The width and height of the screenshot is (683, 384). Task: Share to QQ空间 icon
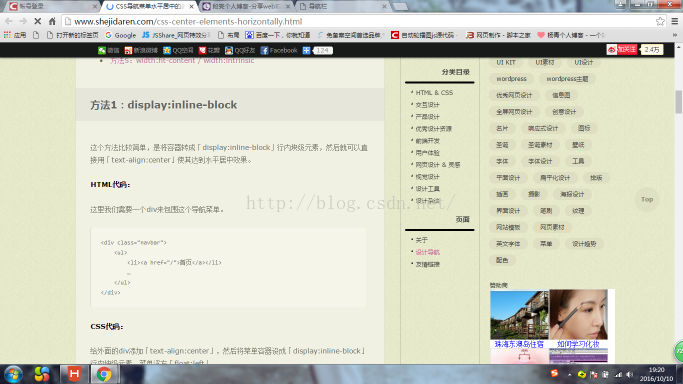click(x=178, y=51)
